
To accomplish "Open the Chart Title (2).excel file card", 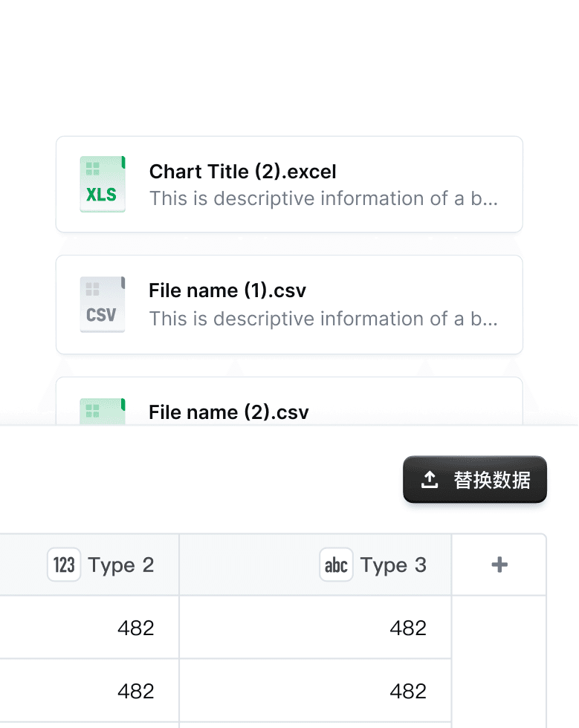I will (x=289, y=184).
